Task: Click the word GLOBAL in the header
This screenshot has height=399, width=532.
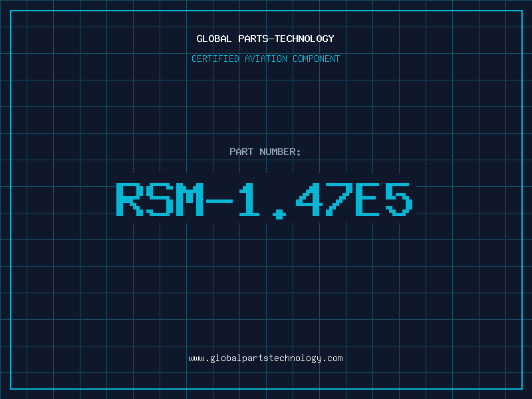Action: point(213,39)
